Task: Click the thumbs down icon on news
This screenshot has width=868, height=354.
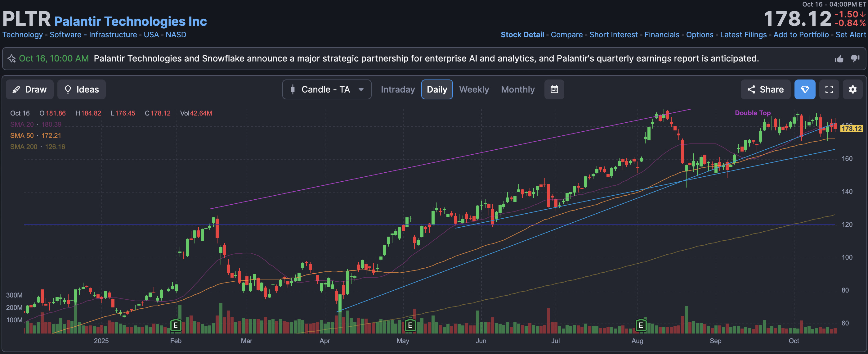Action: click(855, 59)
